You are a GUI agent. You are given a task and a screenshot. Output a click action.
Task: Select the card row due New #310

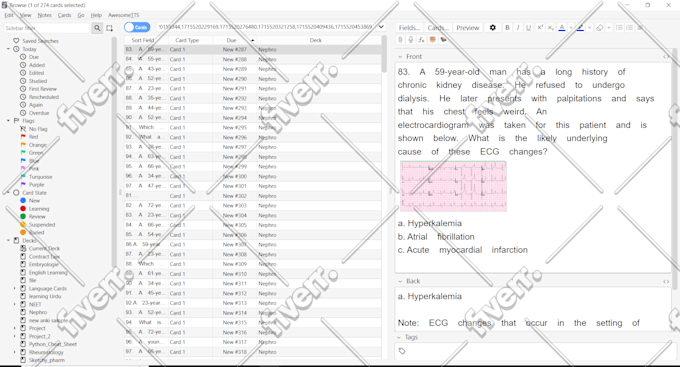[253, 274]
